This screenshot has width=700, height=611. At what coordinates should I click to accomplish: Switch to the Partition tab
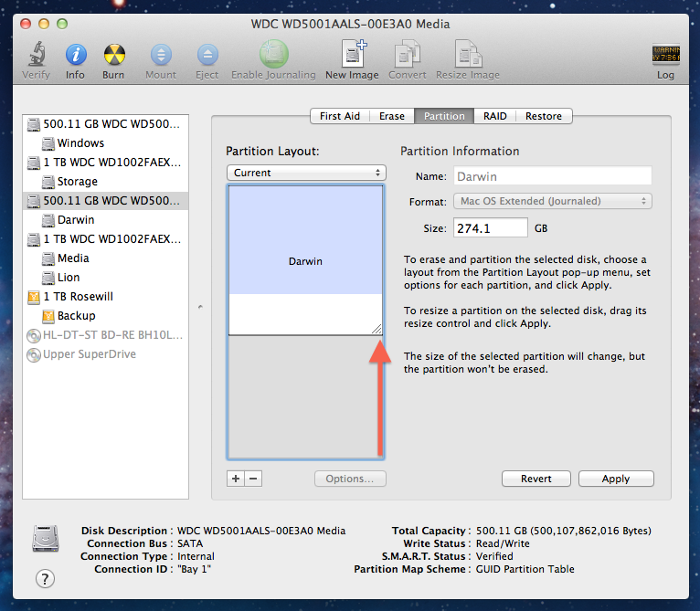coord(444,116)
